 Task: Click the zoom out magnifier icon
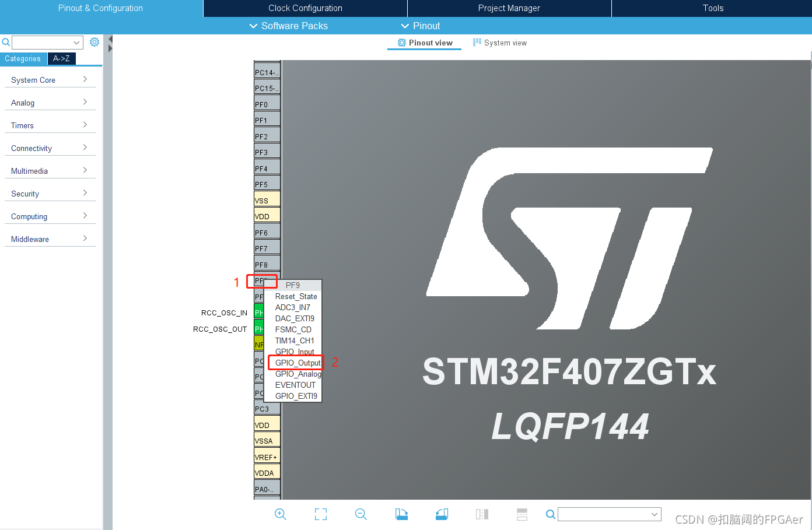click(360, 514)
